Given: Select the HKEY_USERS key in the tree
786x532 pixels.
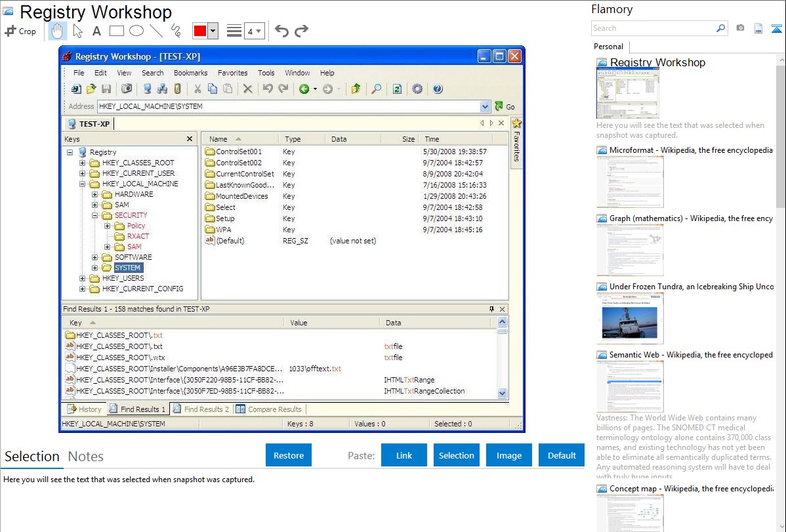Looking at the screenshot, I should [x=123, y=278].
